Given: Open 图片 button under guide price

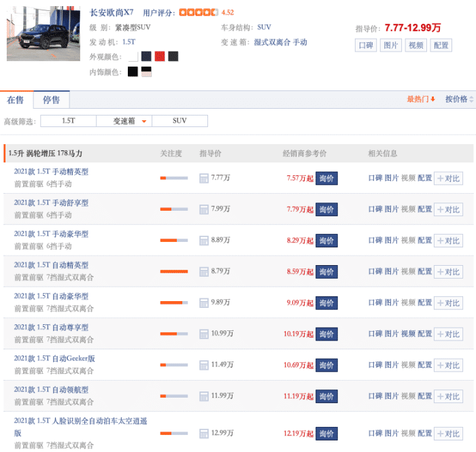Looking at the screenshot, I should pos(391,45).
